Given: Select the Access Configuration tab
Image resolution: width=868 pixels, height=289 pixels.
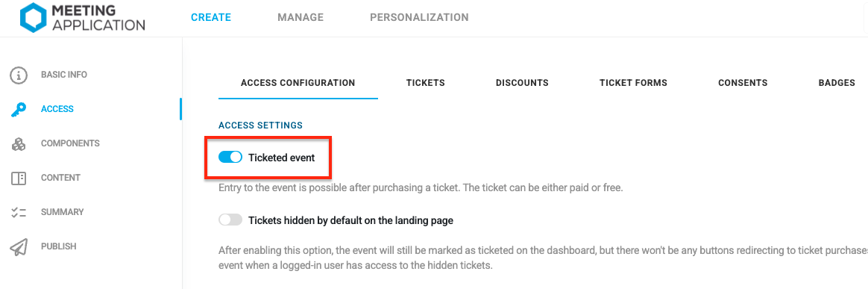Looking at the screenshot, I should tap(298, 83).
